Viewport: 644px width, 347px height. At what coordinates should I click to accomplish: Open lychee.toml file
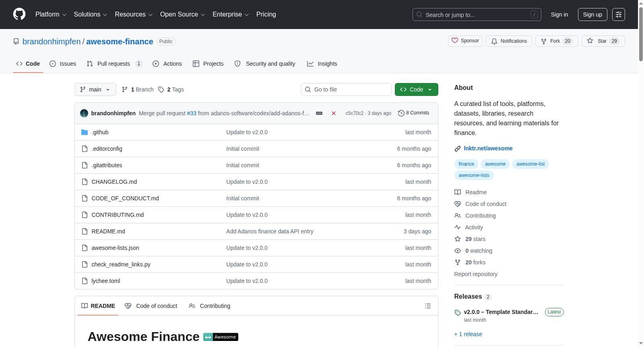[105, 281]
